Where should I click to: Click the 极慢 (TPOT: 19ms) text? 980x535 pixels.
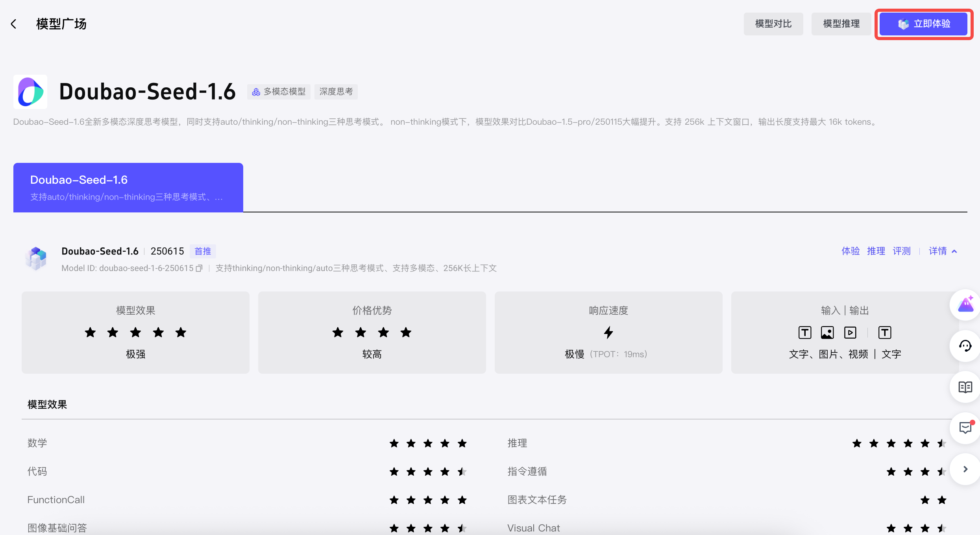(x=606, y=354)
